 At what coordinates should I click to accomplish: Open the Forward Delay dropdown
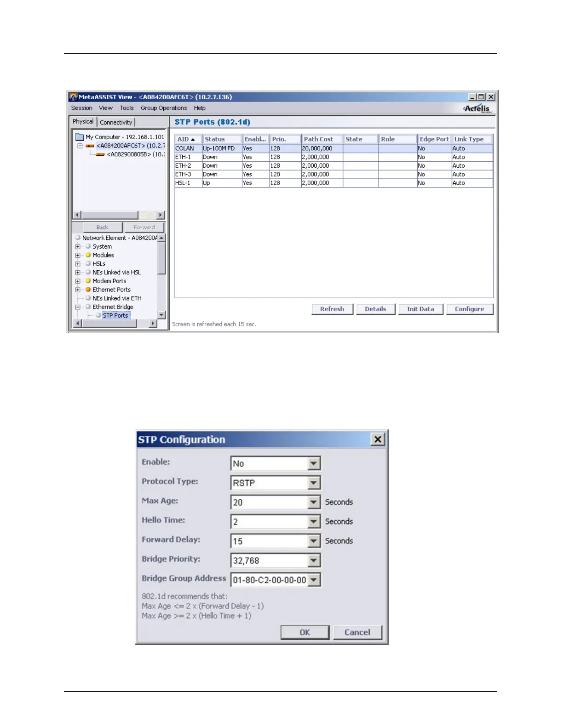coord(314,541)
